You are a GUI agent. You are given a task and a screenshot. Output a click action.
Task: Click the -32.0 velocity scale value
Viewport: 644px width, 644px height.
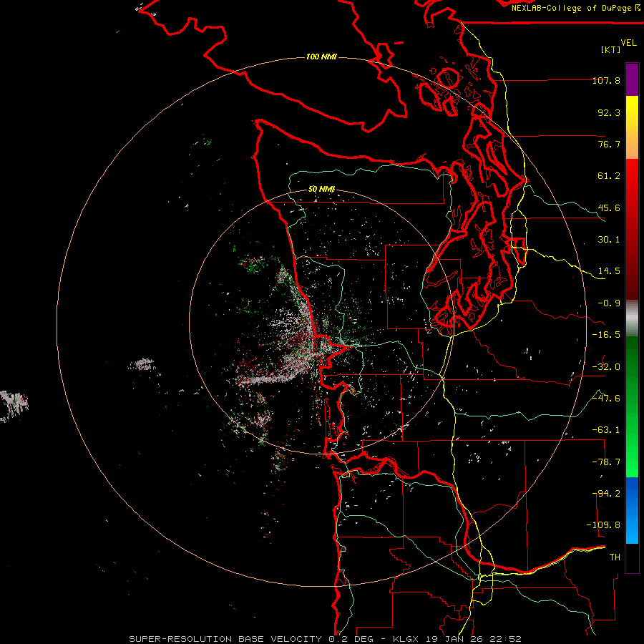606,367
